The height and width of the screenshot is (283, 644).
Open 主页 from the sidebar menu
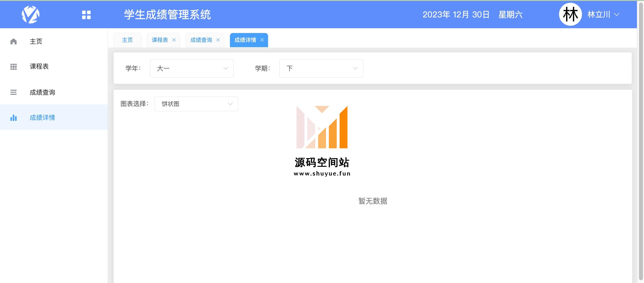pos(54,41)
